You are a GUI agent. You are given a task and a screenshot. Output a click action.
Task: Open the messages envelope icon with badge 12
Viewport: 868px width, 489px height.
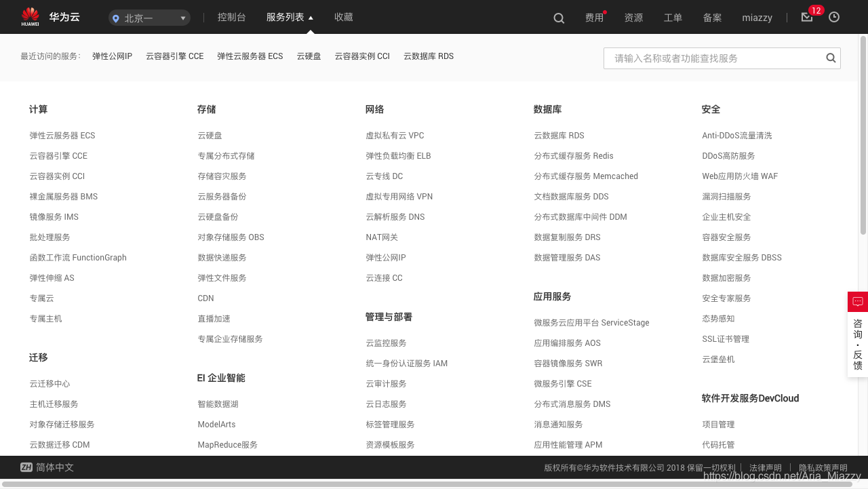(x=807, y=17)
